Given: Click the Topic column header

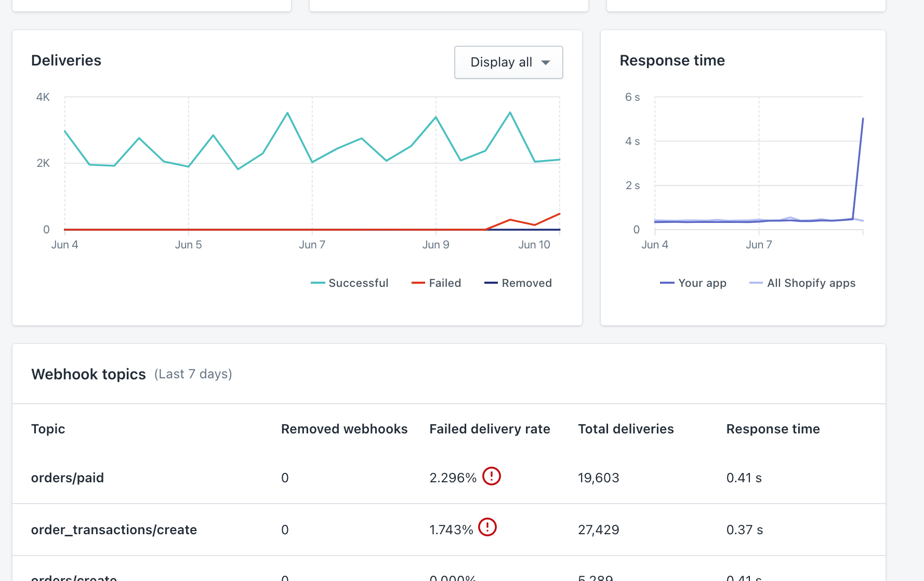Looking at the screenshot, I should tap(48, 429).
